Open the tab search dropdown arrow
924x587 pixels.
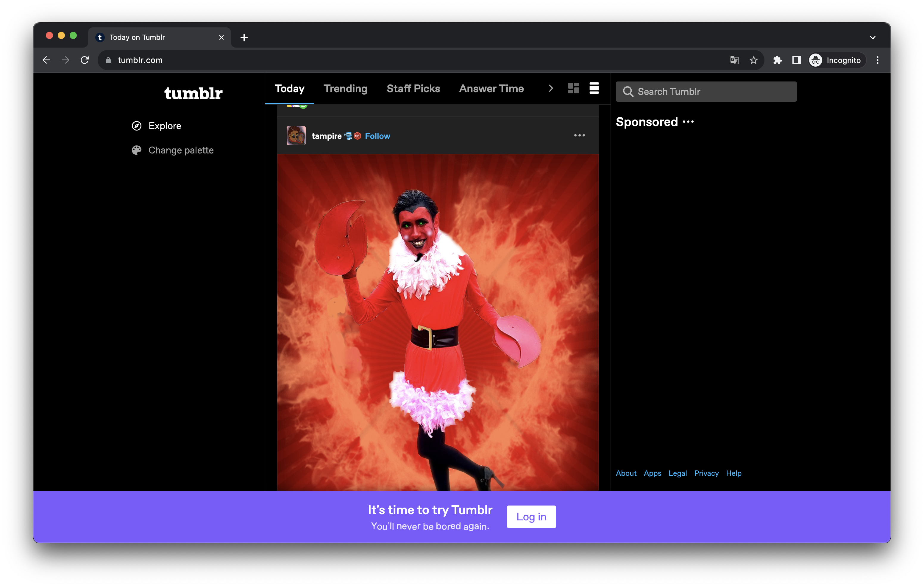point(873,37)
